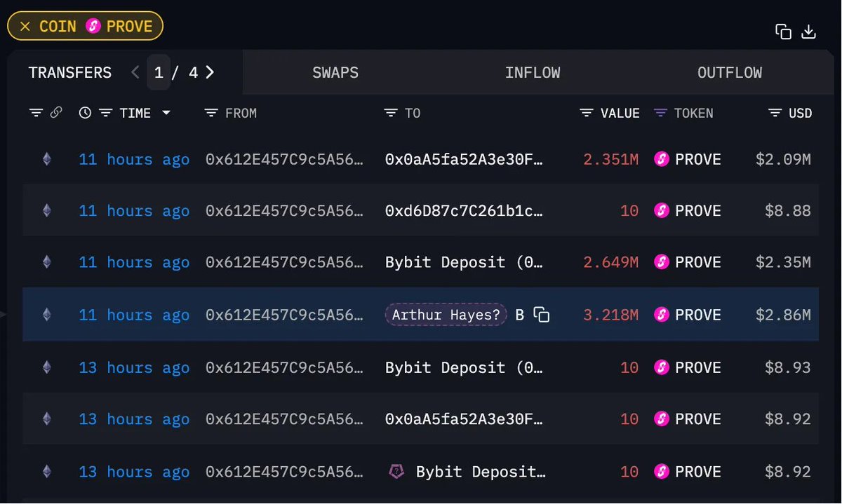
Task: Open the FROM column filter
Action: [210, 113]
